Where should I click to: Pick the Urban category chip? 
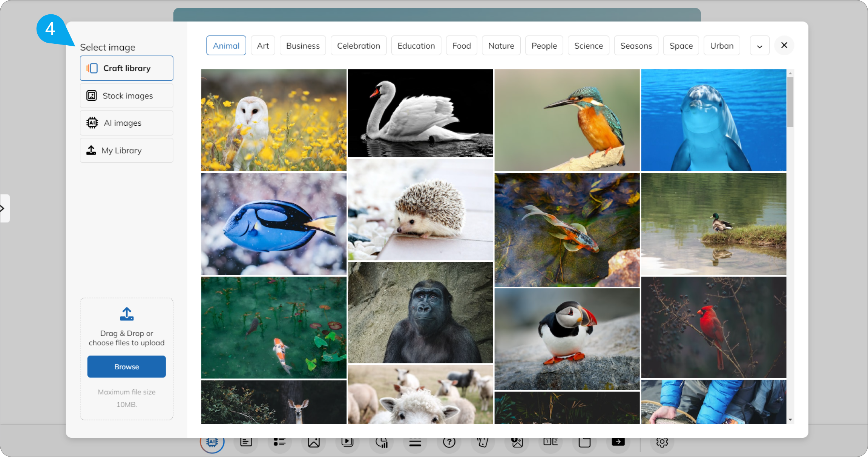tap(722, 46)
